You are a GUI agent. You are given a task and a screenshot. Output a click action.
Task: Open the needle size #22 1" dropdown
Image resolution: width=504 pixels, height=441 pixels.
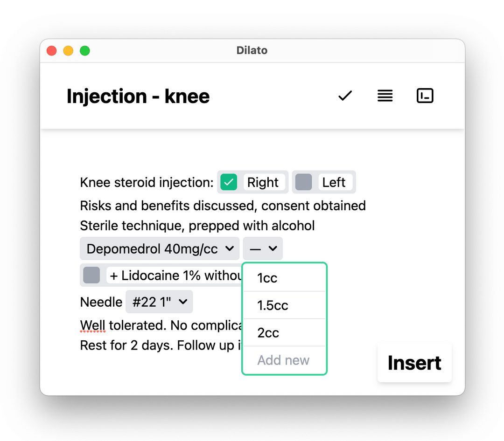[159, 302]
